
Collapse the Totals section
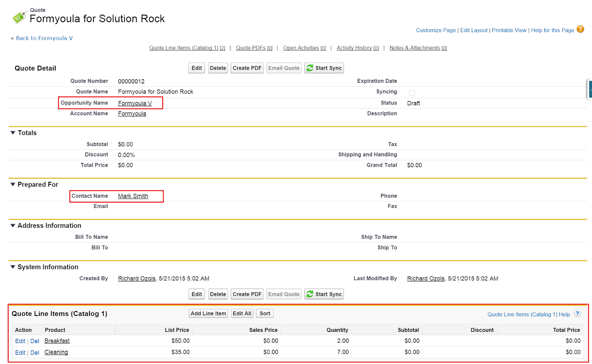click(13, 133)
